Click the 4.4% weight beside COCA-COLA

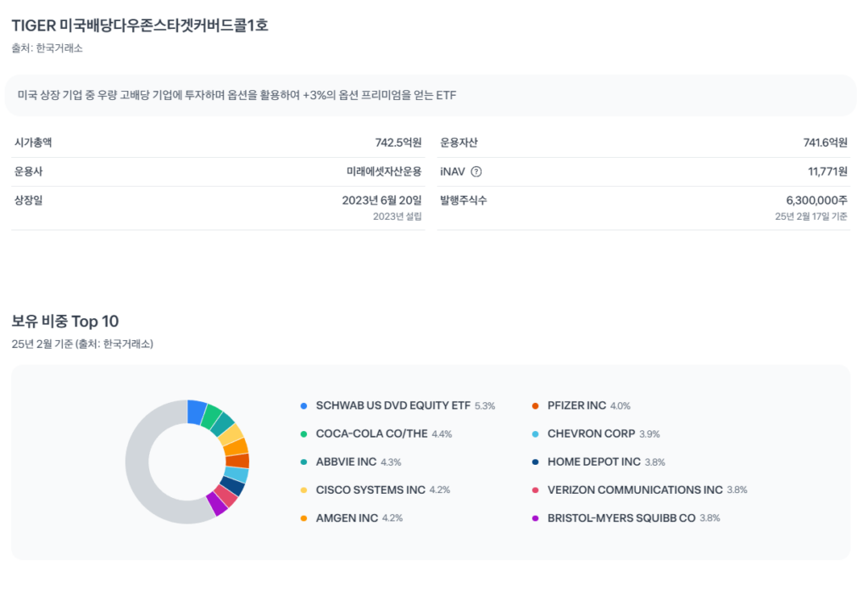[x=442, y=434]
